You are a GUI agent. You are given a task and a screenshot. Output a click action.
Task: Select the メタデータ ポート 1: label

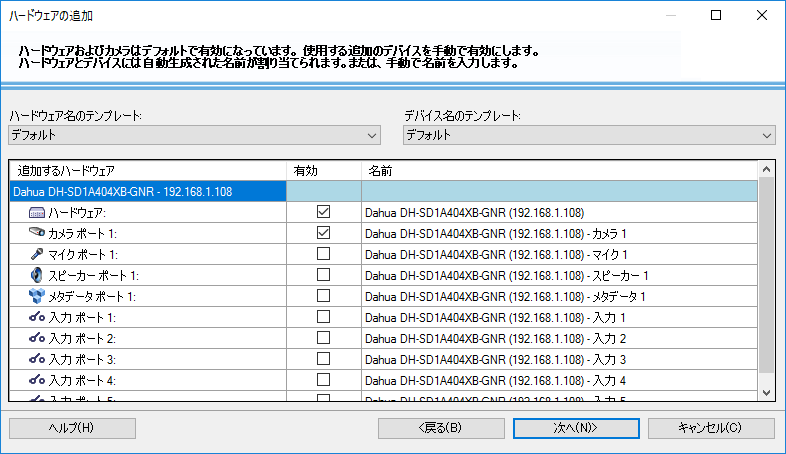click(92, 297)
